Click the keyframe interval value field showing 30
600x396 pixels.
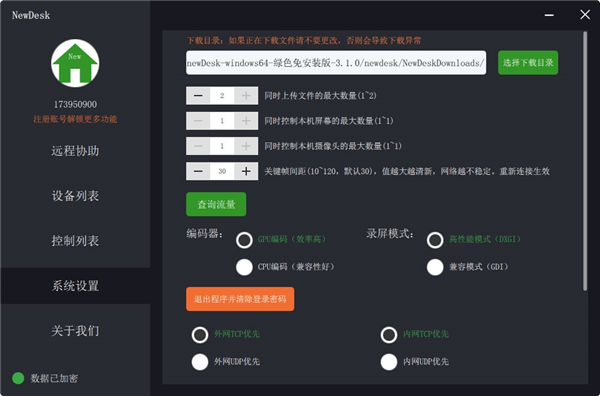(222, 171)
